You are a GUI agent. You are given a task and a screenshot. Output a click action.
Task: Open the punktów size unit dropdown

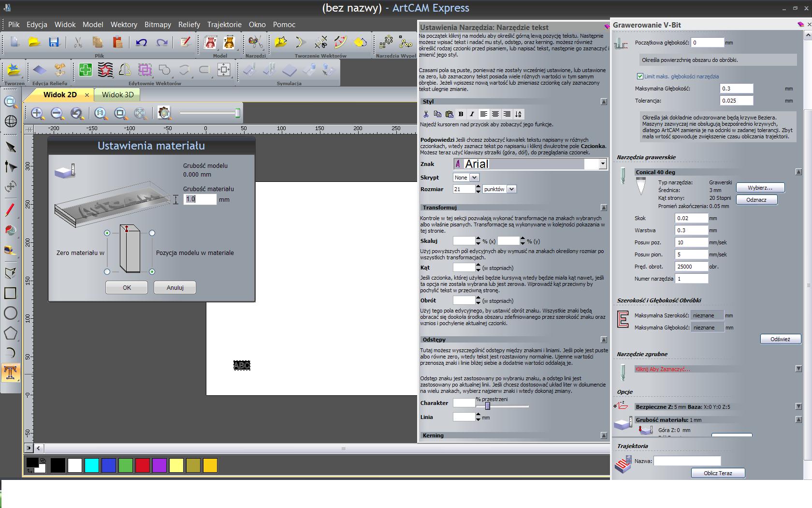pyautogui.click(x=512, y=189)
